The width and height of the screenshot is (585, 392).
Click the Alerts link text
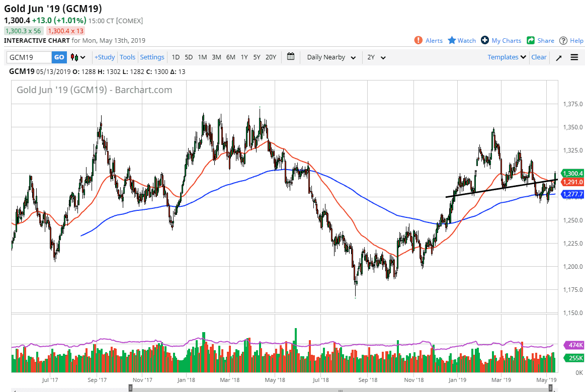pos(434,41)
